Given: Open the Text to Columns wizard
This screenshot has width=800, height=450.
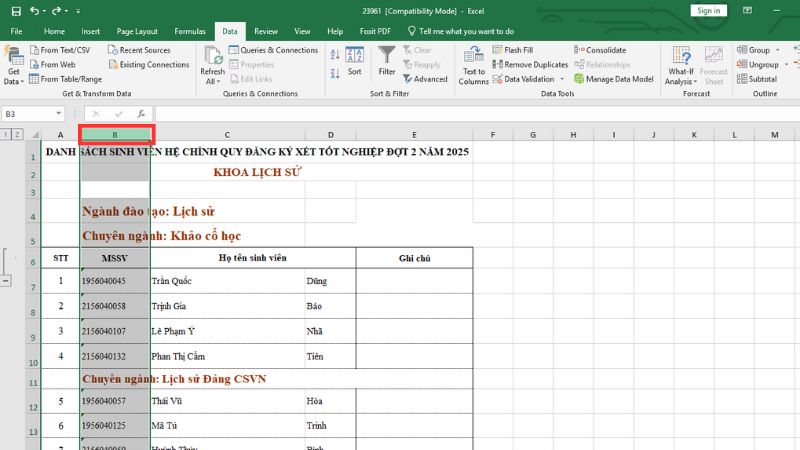Looking at the screenshot, I should pos(474,64).
